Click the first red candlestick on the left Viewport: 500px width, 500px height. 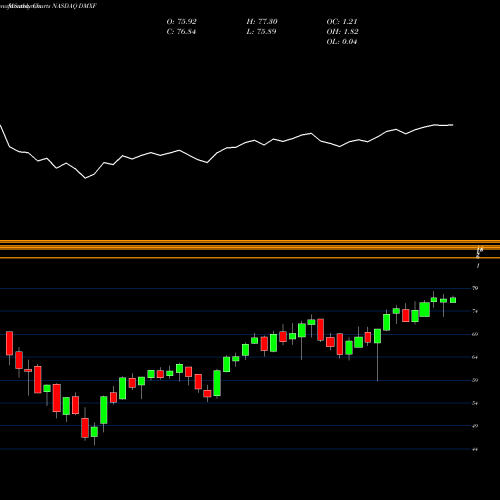click(x=9, y=343)
